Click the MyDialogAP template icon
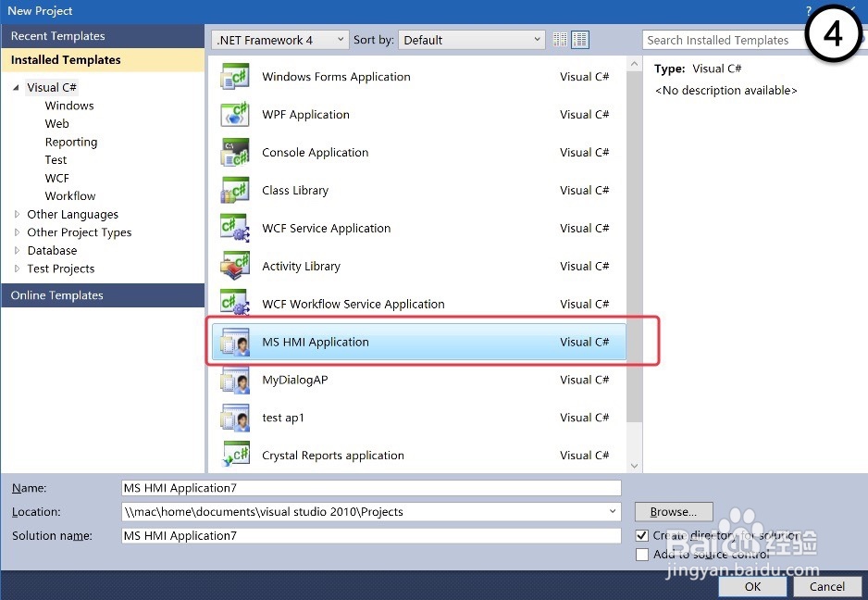This screenshot has height=600, width=868. tap(235, 380)
